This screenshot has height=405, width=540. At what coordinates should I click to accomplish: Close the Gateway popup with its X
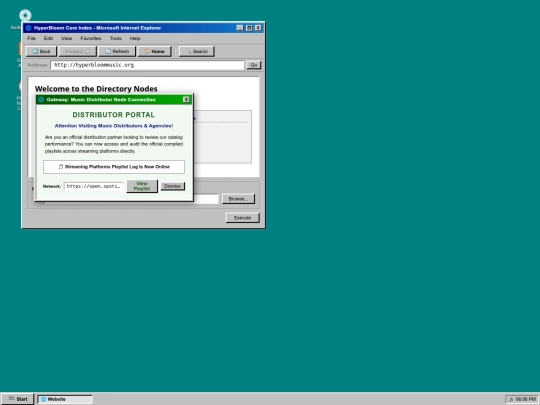coord(186,100)
